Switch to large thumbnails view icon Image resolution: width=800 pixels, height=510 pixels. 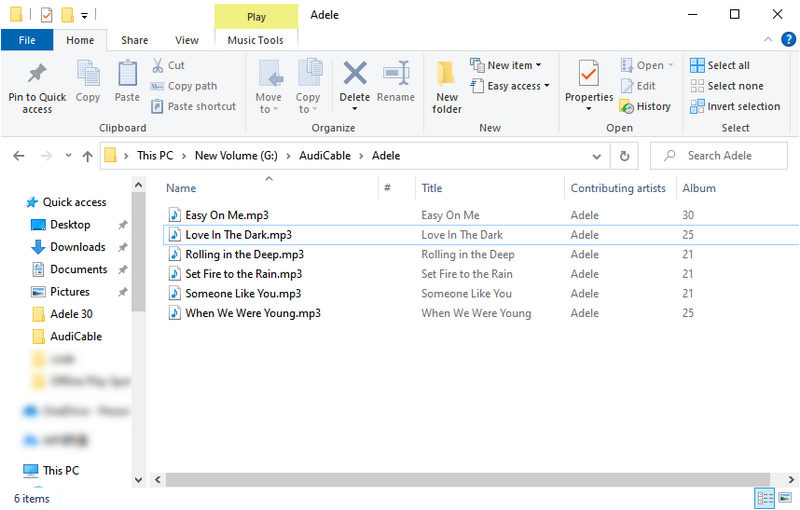click(785, 498)
